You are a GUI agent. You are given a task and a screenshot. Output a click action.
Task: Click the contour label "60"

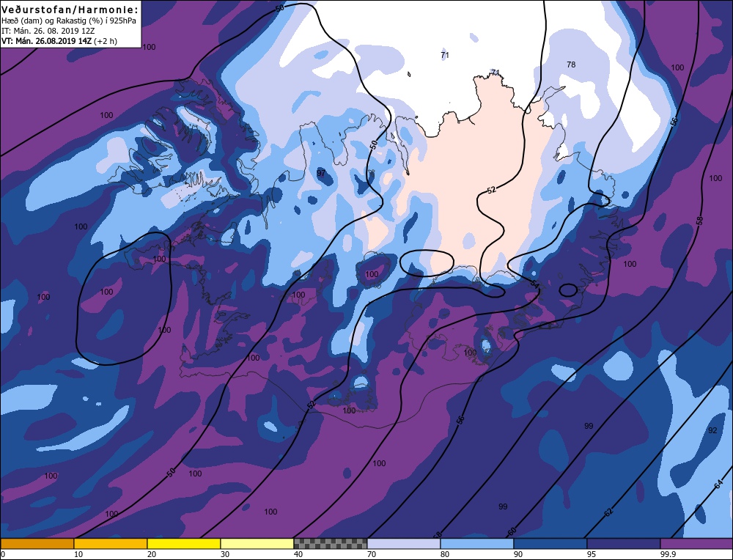512,531
